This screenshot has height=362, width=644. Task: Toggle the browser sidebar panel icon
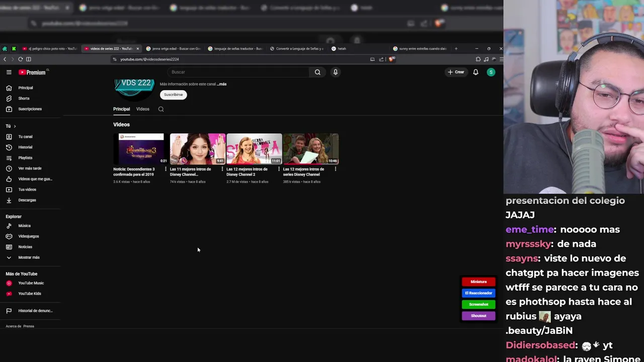[x=29, y=59]
